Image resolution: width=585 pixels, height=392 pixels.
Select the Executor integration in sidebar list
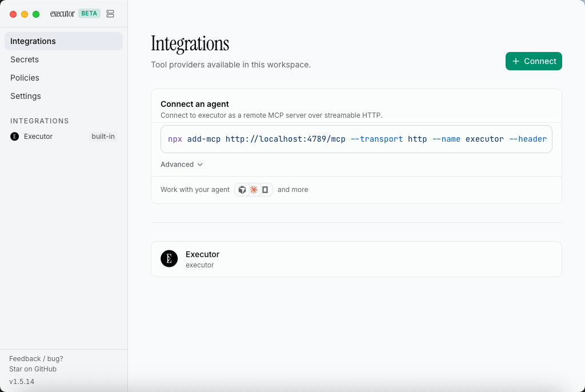tap(63, 136)
